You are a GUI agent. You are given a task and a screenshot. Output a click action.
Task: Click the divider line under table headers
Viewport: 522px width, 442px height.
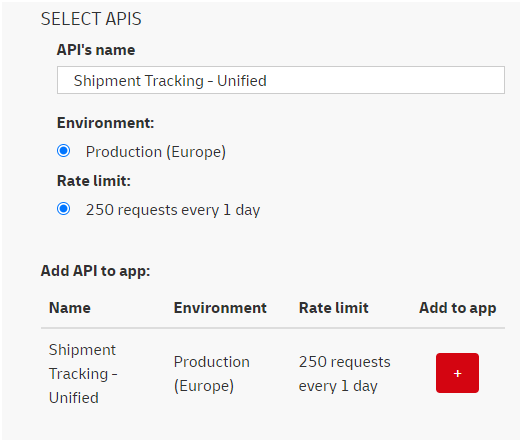click(x=273, y=328)
